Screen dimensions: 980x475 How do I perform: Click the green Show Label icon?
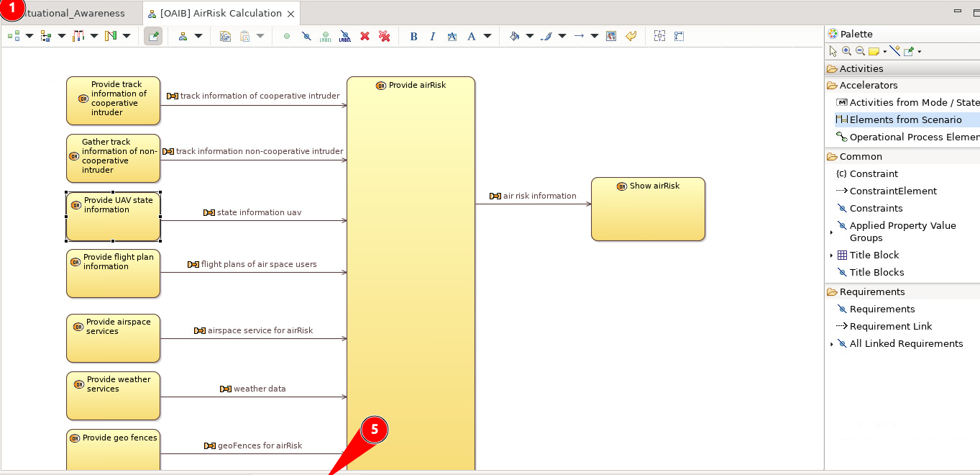click(326, 36)
